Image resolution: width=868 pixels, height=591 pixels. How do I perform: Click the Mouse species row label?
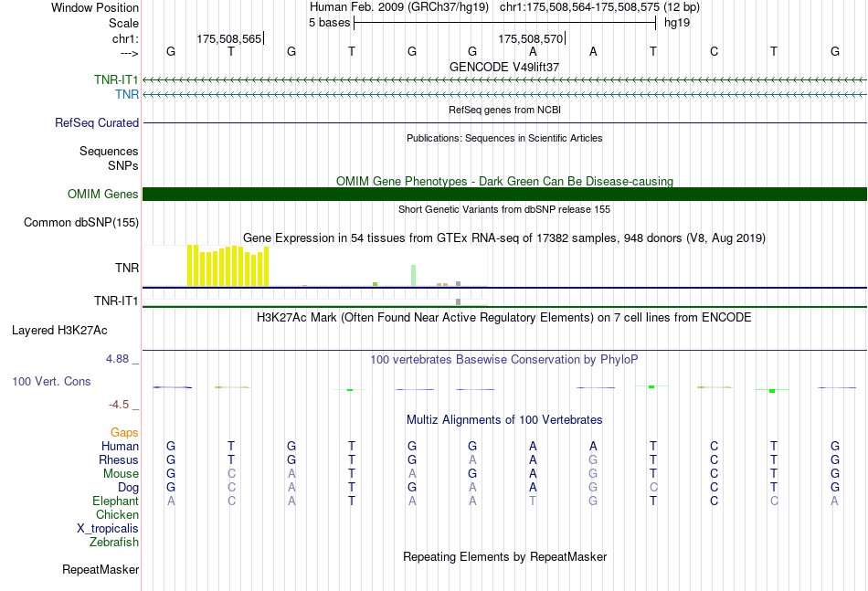point(121,474)
